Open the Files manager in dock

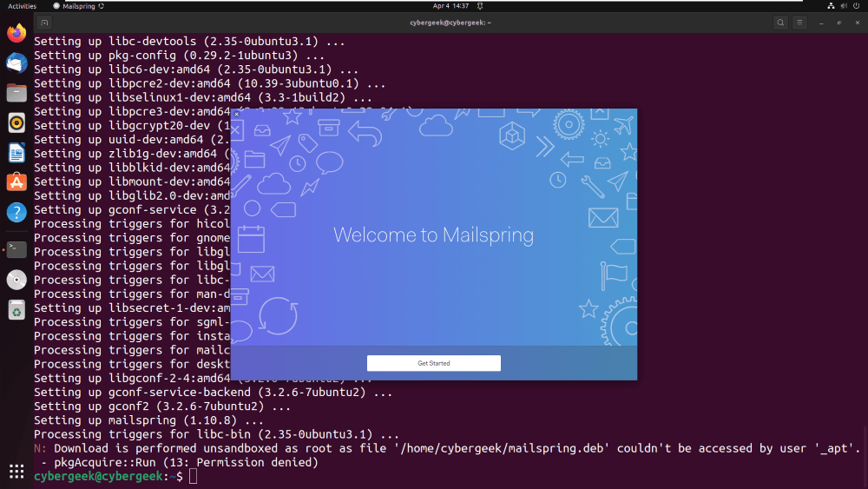click(x=16, y=93)
